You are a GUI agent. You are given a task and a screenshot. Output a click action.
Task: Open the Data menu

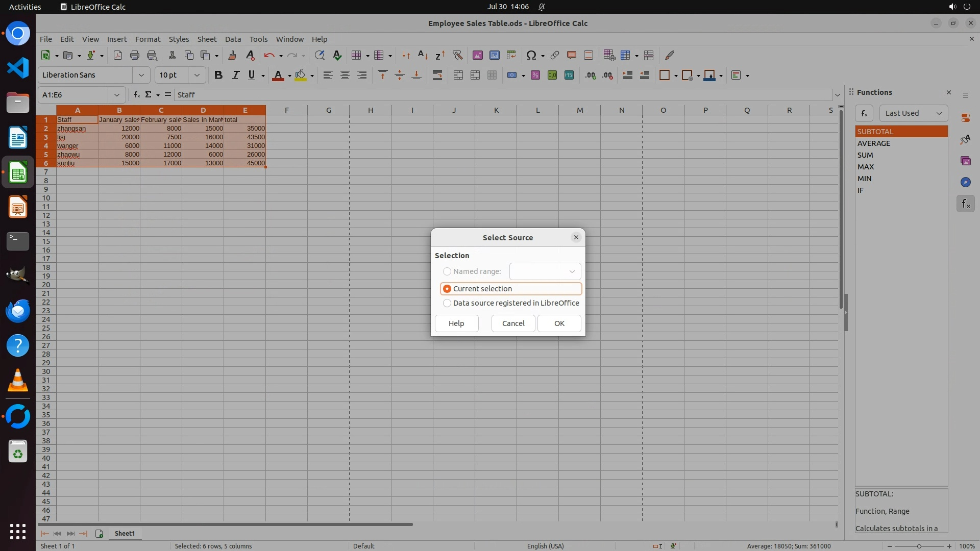pyautogui.click(x=233, y=39)
